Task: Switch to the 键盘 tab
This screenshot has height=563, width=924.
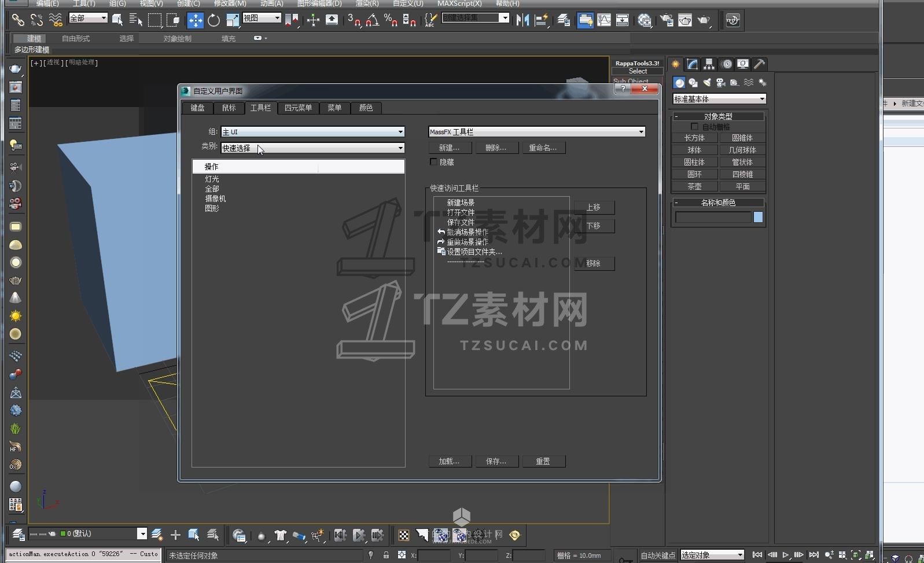Action: click(x=197, y=108)
